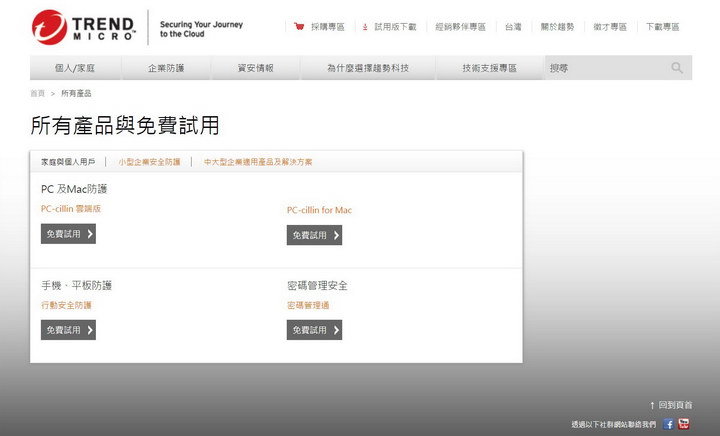Switch to the 小型企業安全防護 tab

[x=149, y=161]
